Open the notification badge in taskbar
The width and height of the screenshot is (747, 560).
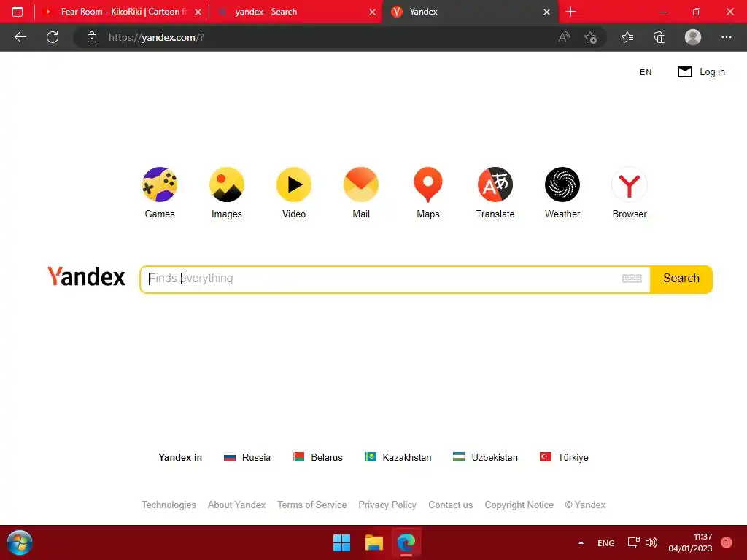click(x=727, y=542)
